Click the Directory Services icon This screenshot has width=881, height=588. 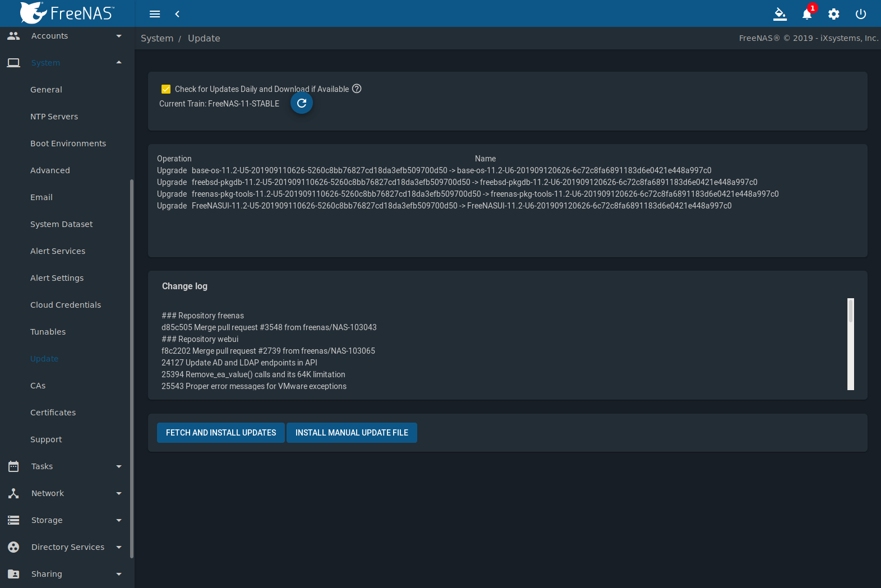coord(13,547)
